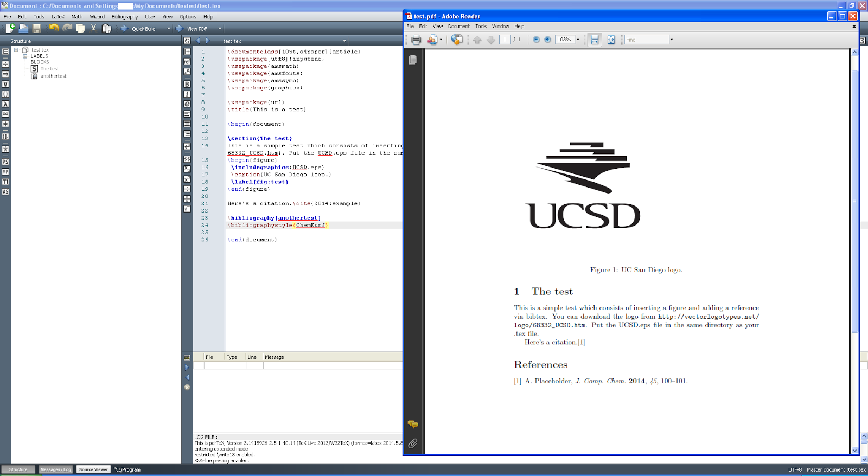Go to the next page in Adobe Reader

(x=490, y=40)
